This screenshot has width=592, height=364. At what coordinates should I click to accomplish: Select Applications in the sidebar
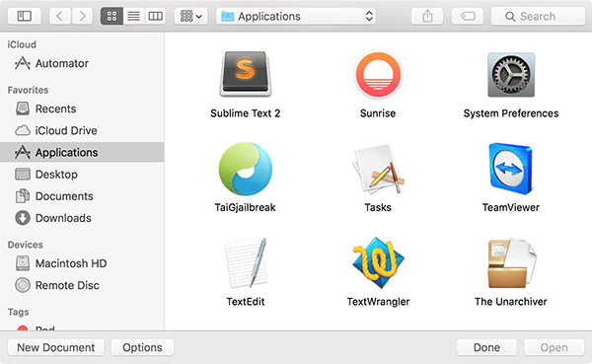coord(82,152)
